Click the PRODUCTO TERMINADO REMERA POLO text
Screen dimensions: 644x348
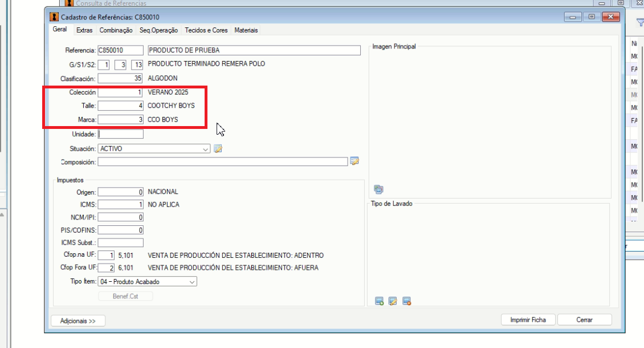[206, 64]
